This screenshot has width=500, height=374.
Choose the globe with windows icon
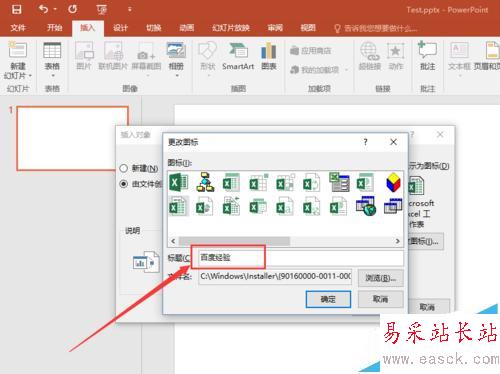tap(366, 206)
